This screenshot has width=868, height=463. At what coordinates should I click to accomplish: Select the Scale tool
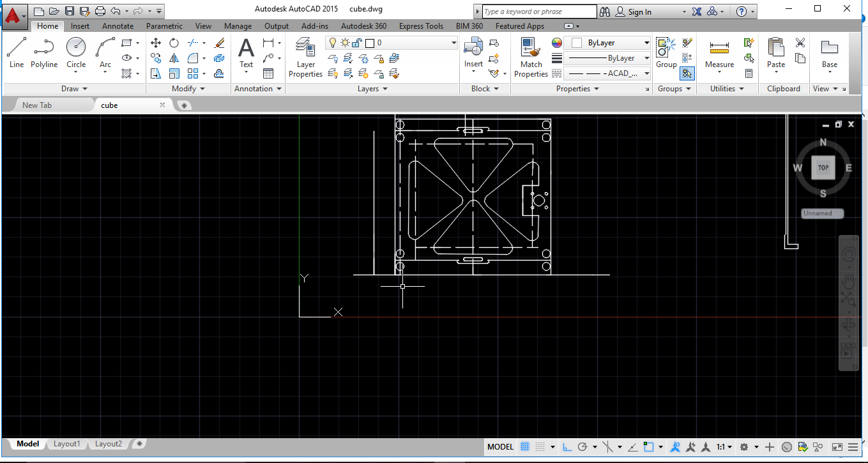click(174, 73)
